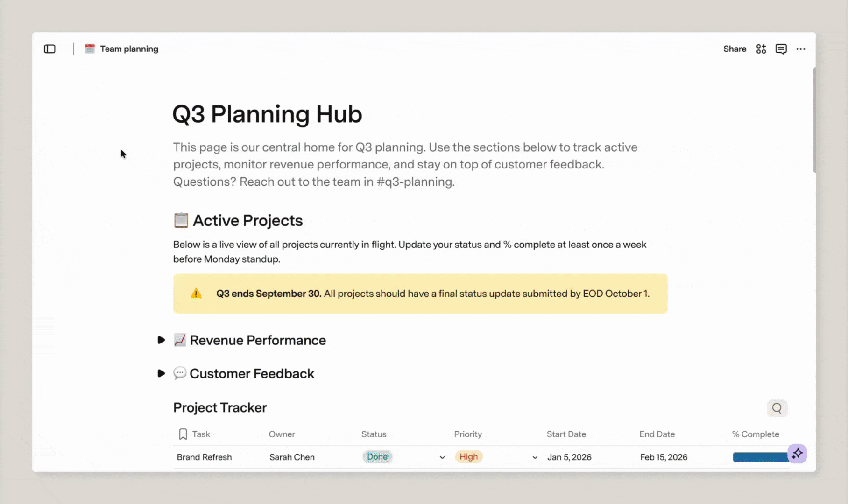This screenshot has height=504, width=848.
Task: Open the Done status dropdown chevron
Action: [442, 457]
